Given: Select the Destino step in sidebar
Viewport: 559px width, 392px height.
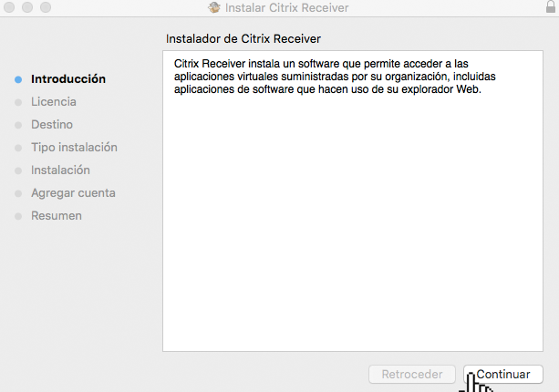Looking at the screenshot, I should [x=52, y=124].
